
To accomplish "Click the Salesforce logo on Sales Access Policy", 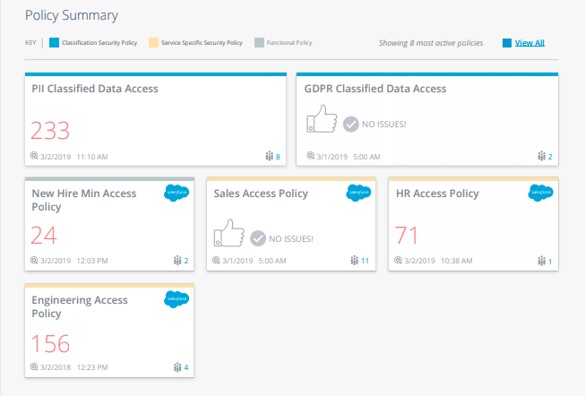I will (x=359, y=193).
